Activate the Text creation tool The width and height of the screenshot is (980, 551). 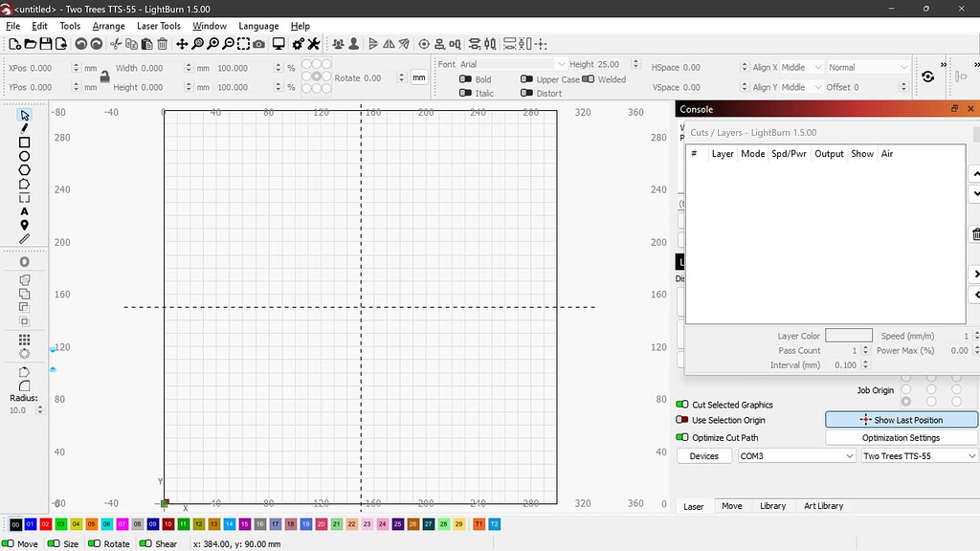click(25, 210)
